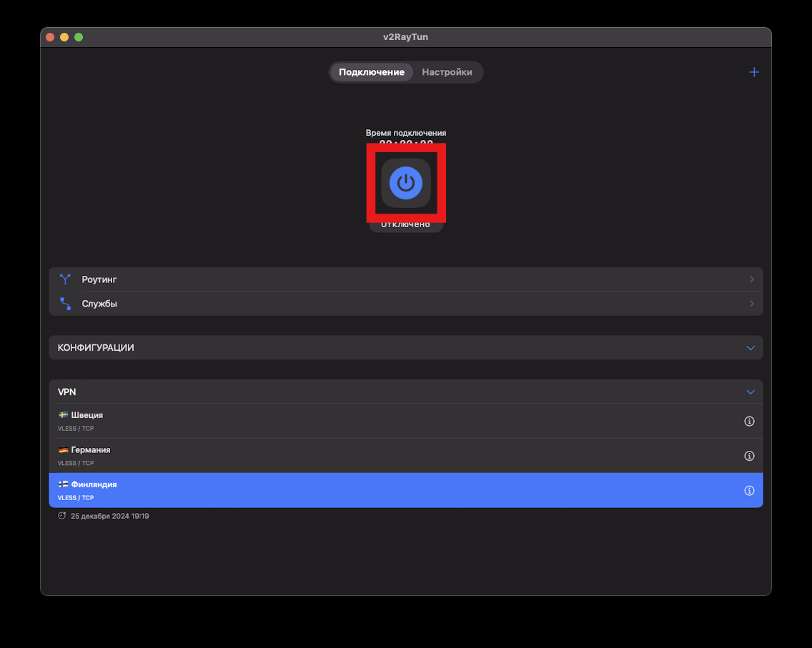Collapse the КОНФИГУРАЦИИ section chevron
812x648 pixels.
pyautogui.click(x=751, y=348)
